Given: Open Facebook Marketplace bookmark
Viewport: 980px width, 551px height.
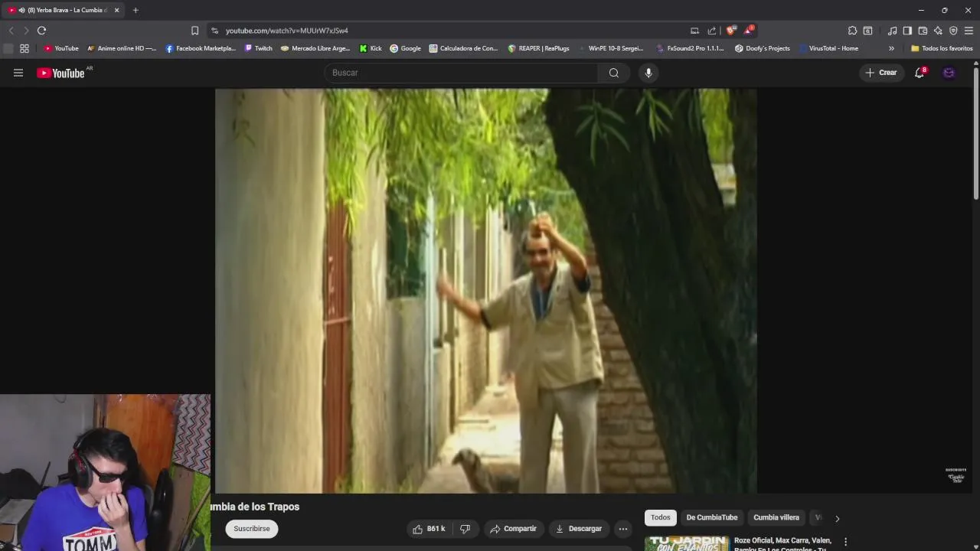Looking at the screenshot, I should (x=201, y=48).
